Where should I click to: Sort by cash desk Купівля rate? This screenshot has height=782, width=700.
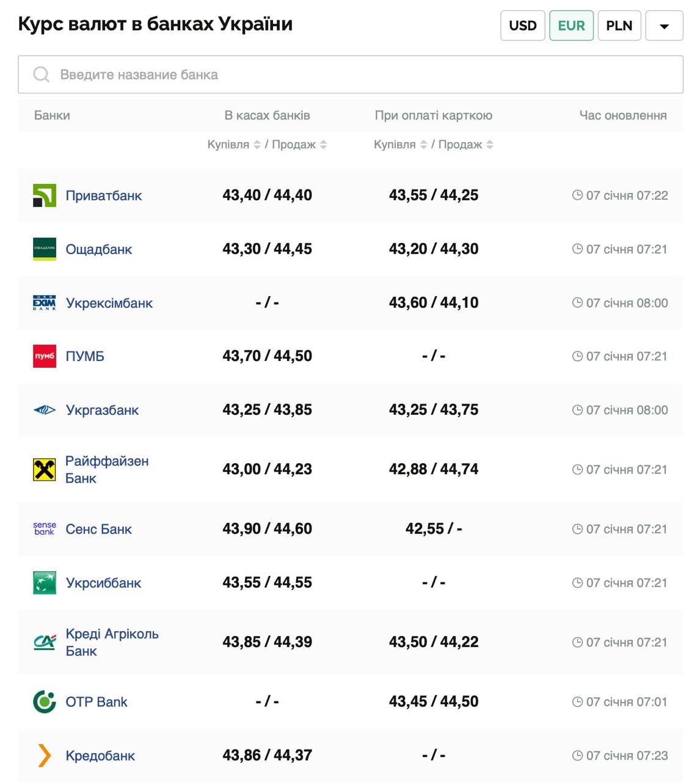257,145
